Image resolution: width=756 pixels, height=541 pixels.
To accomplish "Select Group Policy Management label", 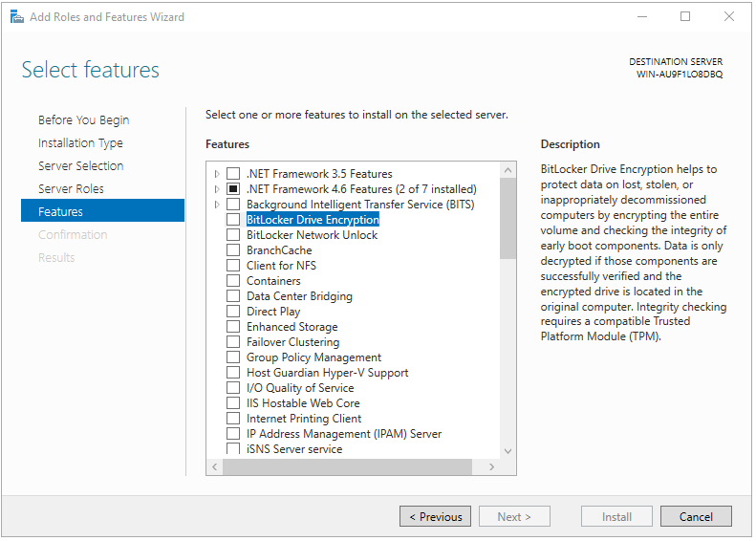I will [313, 357].
